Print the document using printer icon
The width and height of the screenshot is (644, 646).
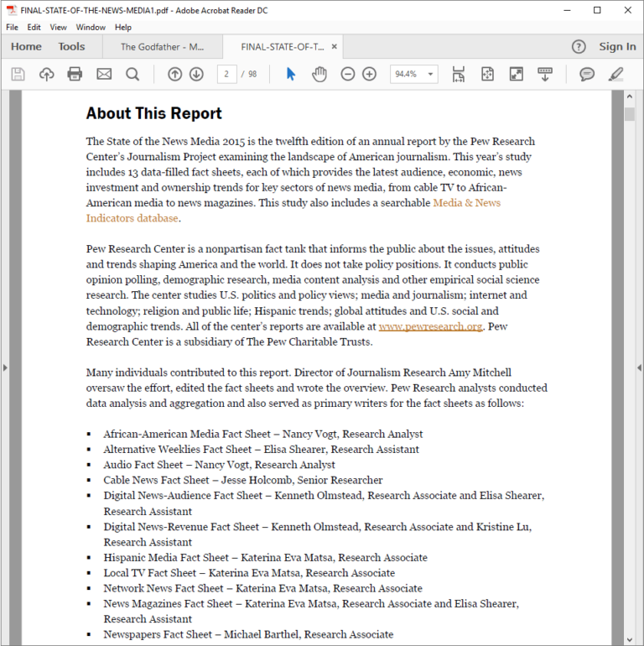(x=75, y=74)
